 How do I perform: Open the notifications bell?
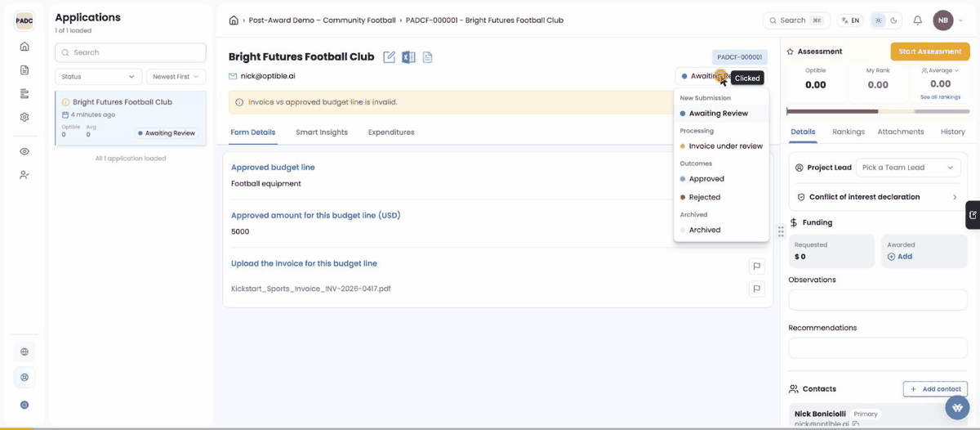(x=918, y=20)
